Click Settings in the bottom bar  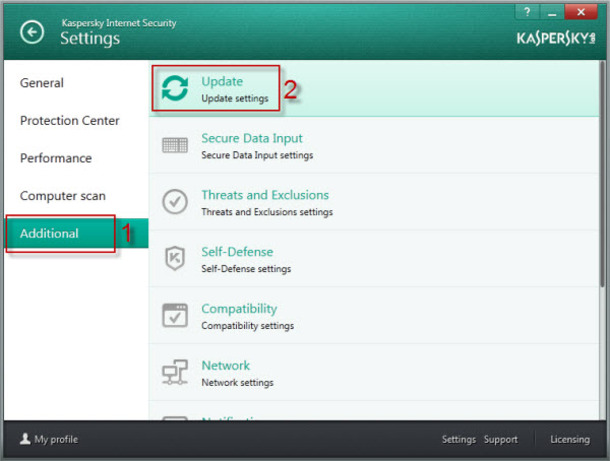pos(459,439)
